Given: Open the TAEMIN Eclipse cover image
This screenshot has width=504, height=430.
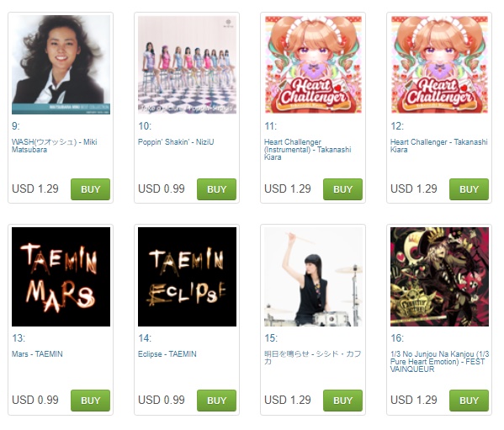Looking at the screenshot, I should (x=187, y=277).
